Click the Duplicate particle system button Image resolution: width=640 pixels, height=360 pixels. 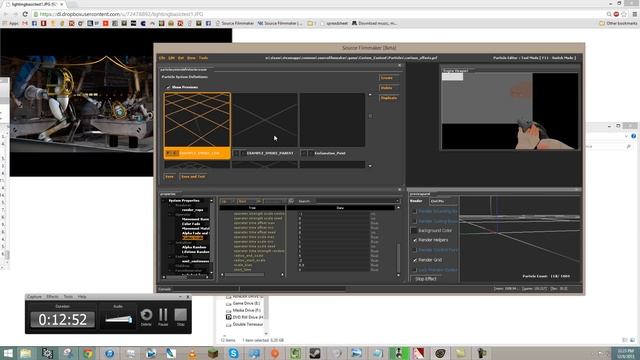(389, 98)
